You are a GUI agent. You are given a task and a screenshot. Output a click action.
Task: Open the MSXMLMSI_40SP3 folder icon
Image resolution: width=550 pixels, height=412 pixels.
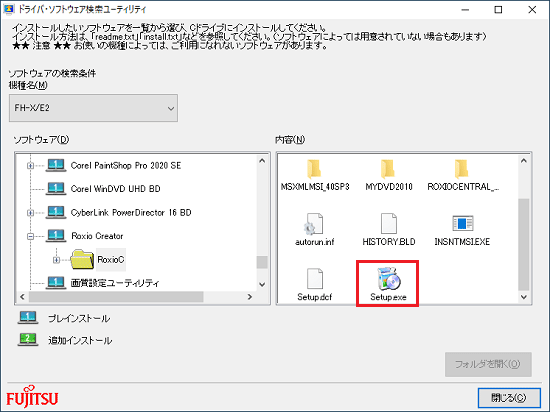314,169
